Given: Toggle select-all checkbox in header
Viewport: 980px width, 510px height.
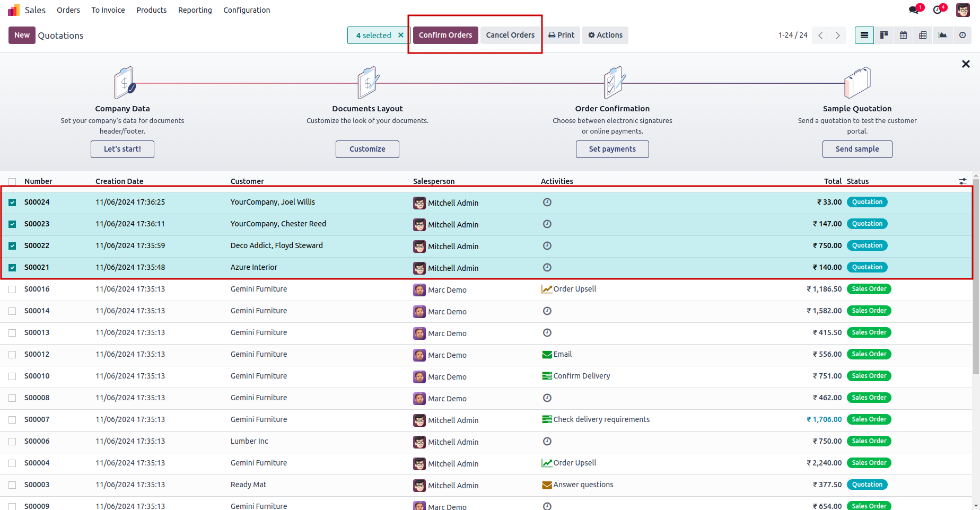Looking at the screenshot, I should [12, 181].
